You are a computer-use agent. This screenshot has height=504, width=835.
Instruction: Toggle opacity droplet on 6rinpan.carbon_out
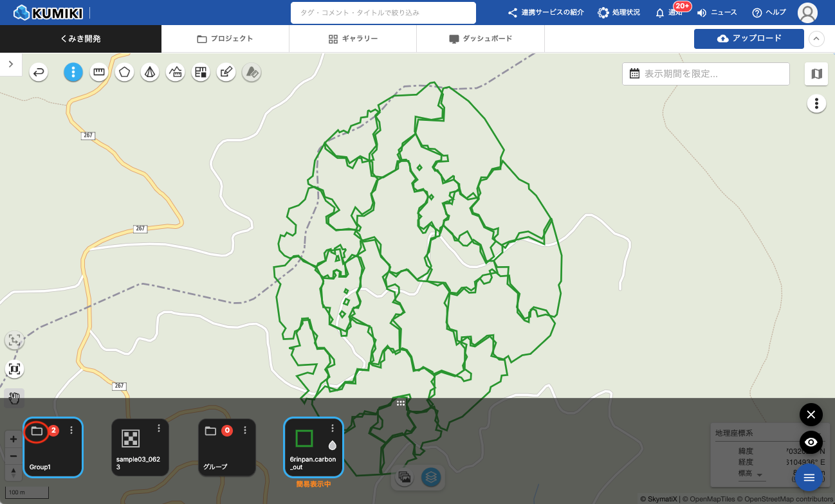tap(333, 445)
